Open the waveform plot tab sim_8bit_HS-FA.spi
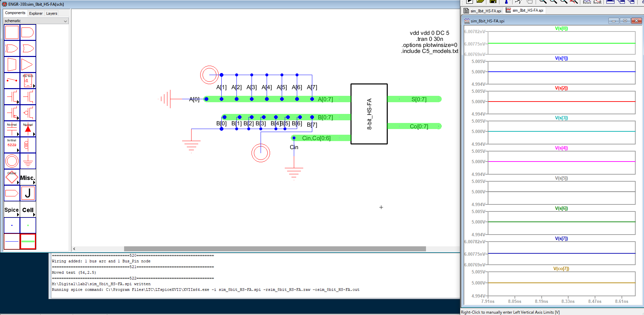Viewport: 644px width, 315px height. click(525, 10)
